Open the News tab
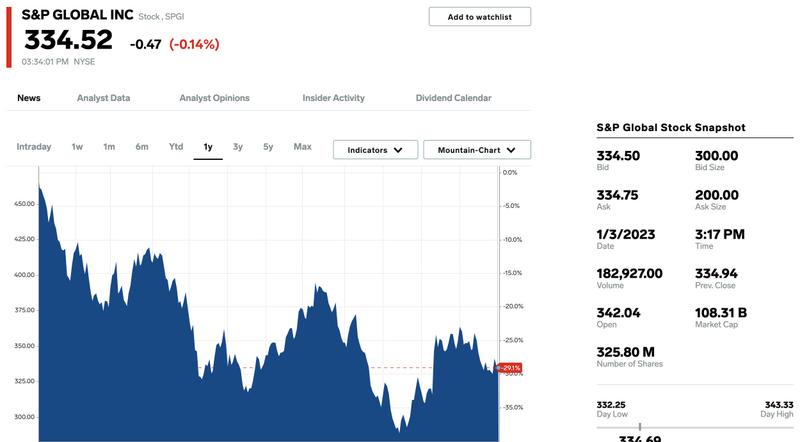The width and height of the screenshot is (800, 442). tap(29, 98)
